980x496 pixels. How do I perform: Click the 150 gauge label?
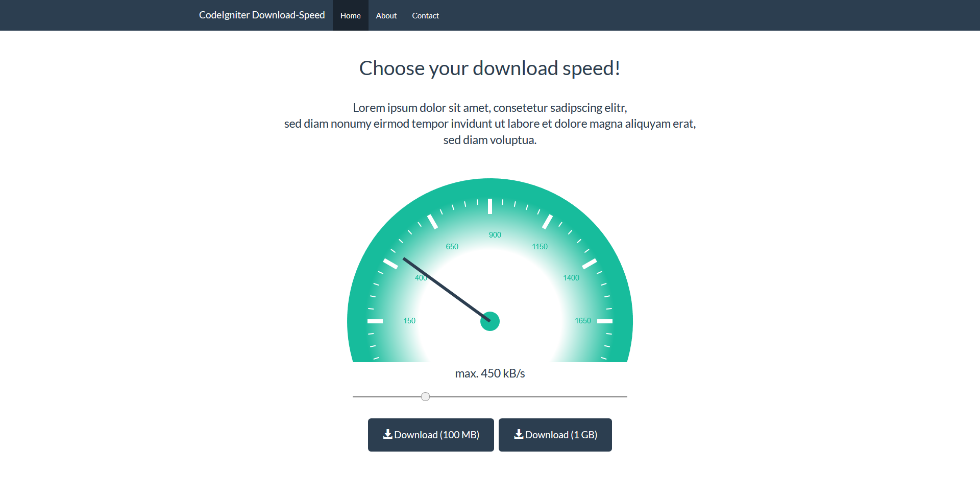(409, 321)
